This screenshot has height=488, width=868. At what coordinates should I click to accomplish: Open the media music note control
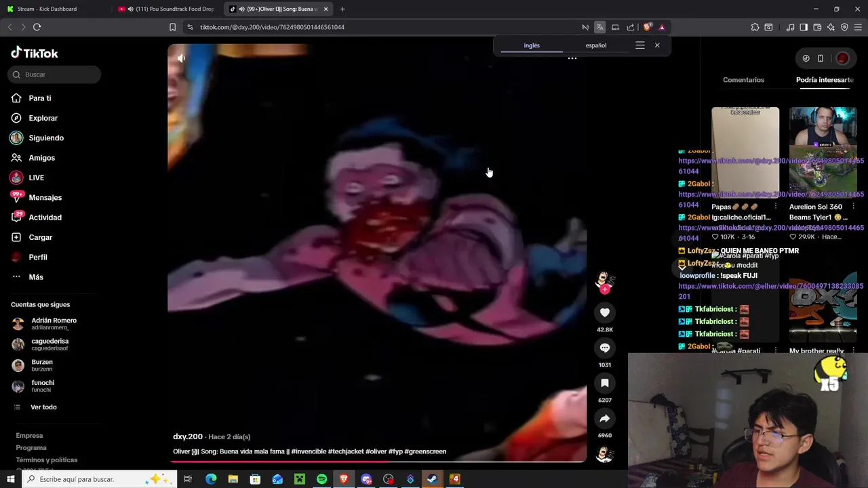tap(790, 27)
